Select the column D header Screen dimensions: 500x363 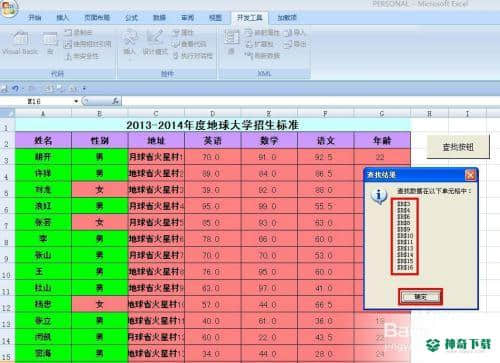tap(212, 114)
